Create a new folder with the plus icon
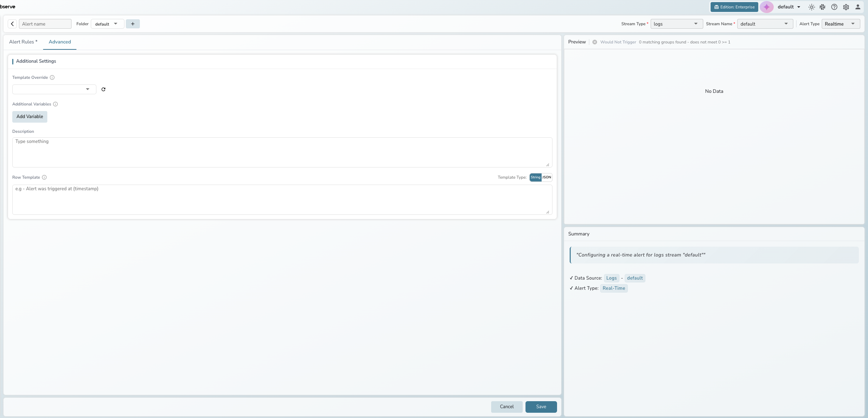Image resolution: width=868 pixels, height=418 pixels. tap(133, 23)
